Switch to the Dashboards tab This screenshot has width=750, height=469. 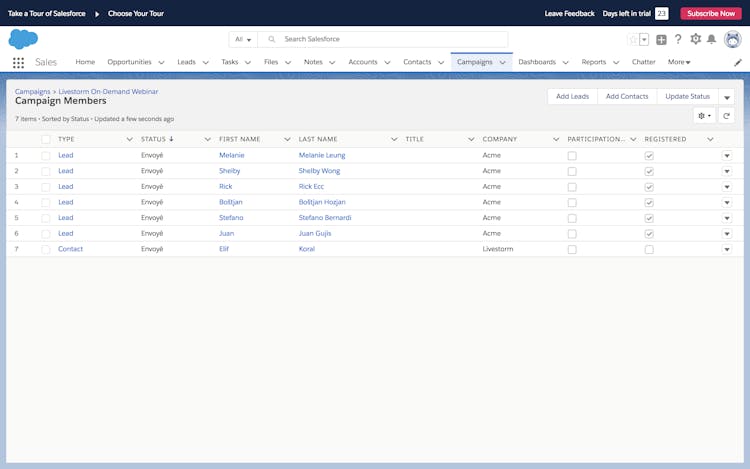(x=537, y=62)
